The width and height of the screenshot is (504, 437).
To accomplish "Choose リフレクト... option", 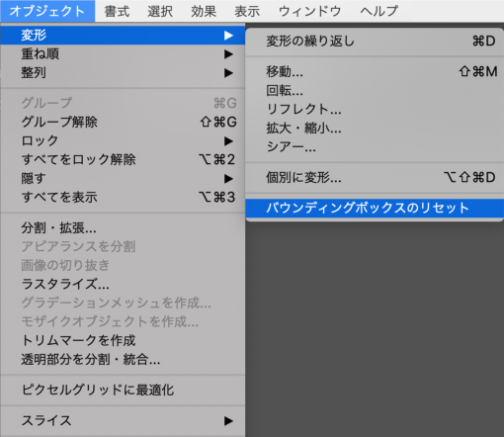I will [x=375, y=109].
